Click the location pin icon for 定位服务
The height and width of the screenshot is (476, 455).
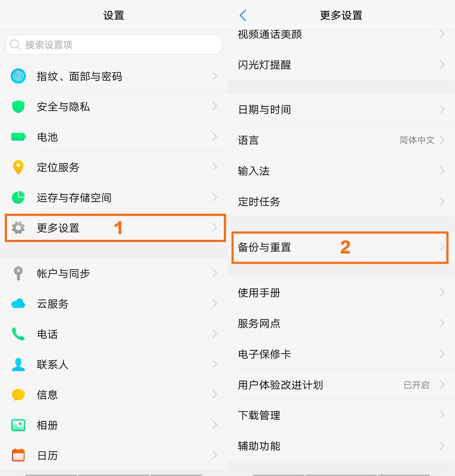click(x=17, y=167)
